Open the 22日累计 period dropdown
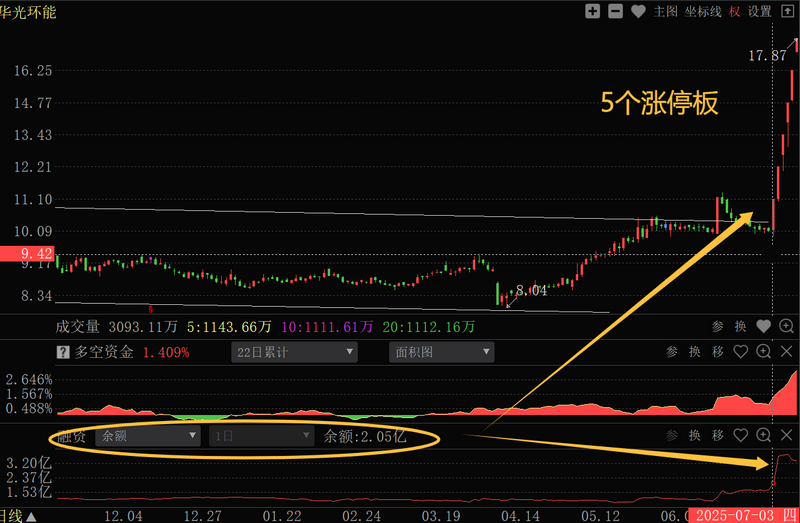Screen dimensions: 800x523 293,352
